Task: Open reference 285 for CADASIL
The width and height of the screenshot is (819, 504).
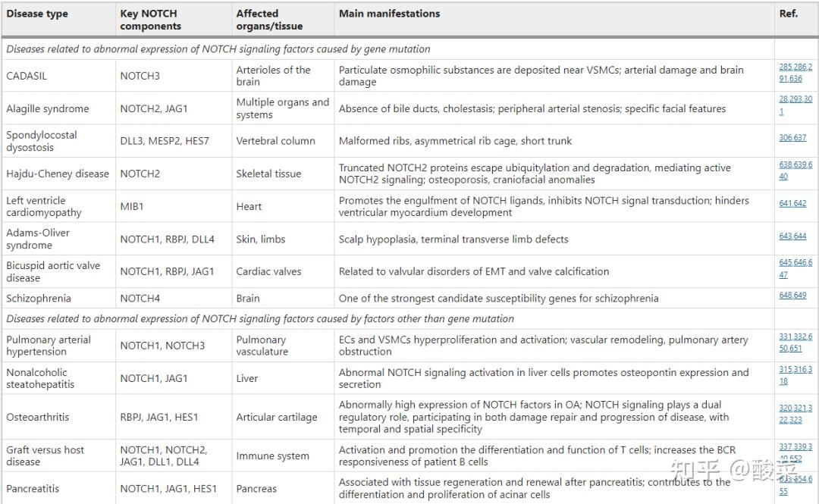Action: coord(786,67)
